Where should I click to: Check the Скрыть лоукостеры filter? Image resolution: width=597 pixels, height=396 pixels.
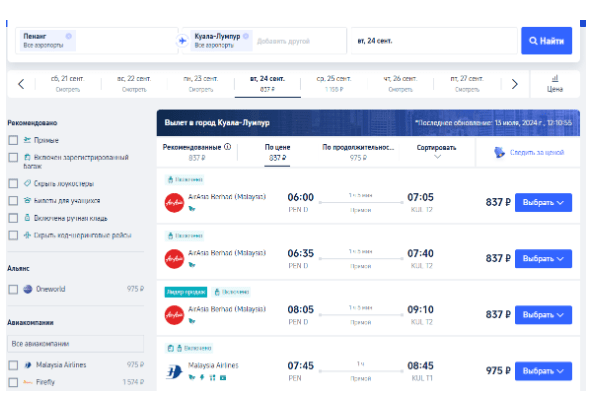click(x=13, y=184)
